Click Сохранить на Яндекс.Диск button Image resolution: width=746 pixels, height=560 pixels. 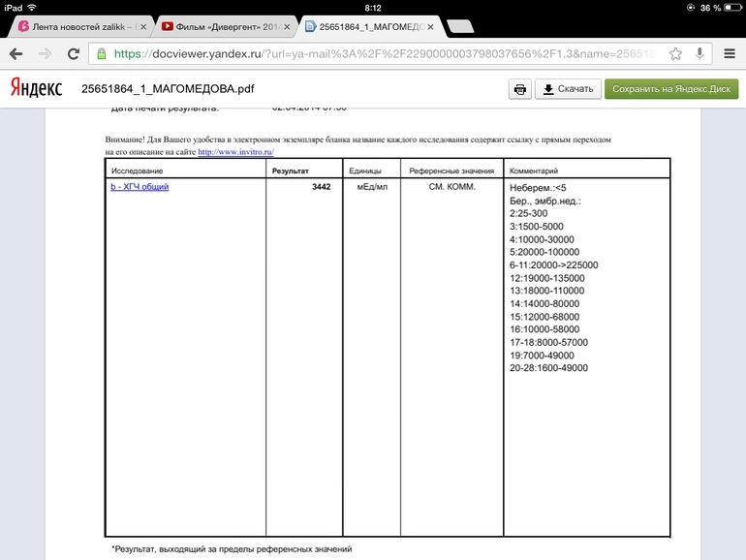pos(671,89)
